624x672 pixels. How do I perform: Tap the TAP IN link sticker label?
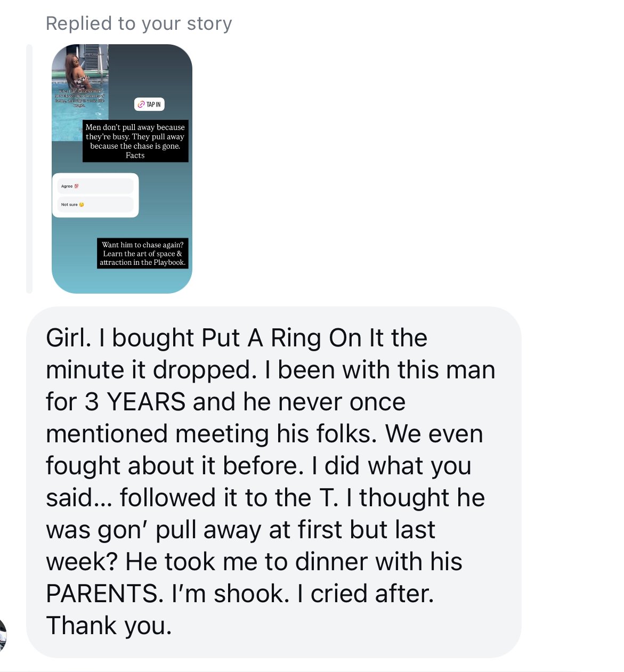coord(153,104)
